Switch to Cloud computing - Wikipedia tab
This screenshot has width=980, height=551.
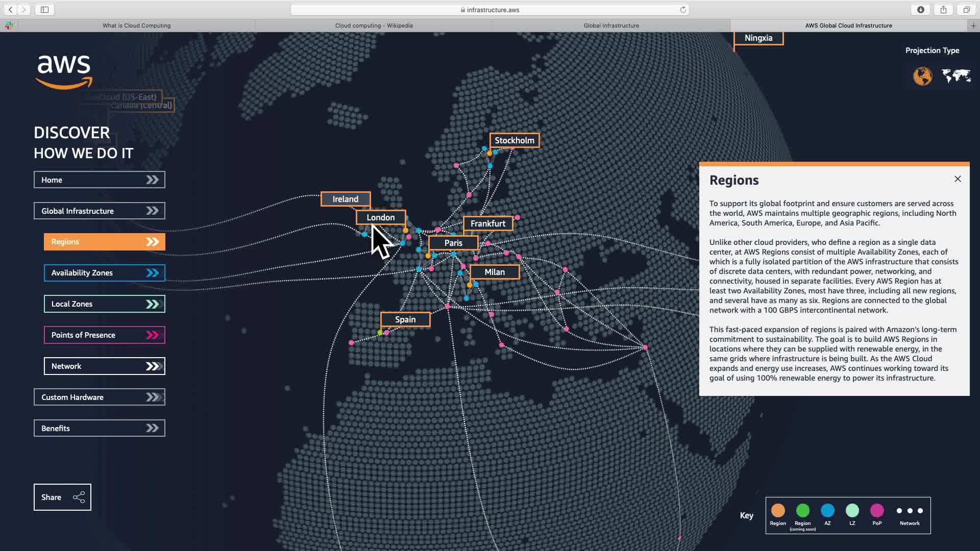pos(374,26)
